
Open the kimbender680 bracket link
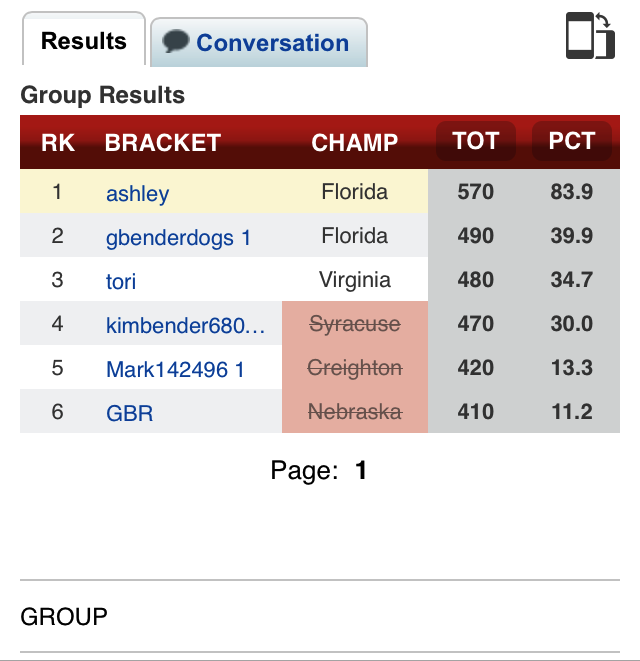185,325
